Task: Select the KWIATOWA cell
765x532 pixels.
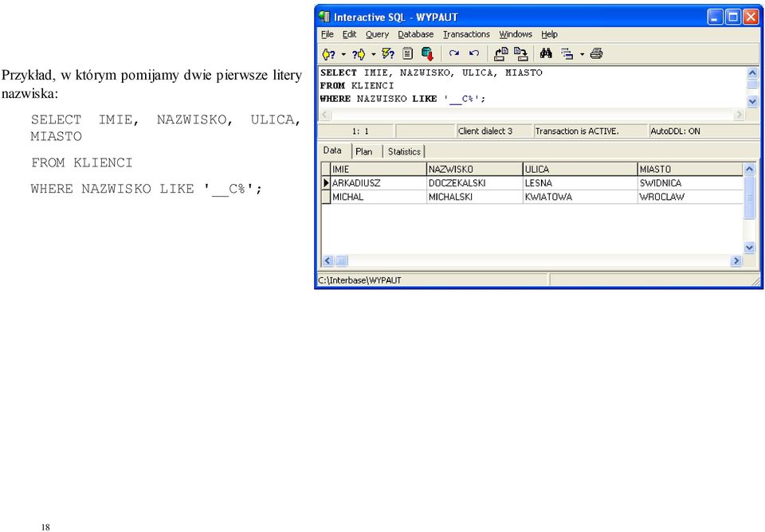Action: click(x=581, y=197)
